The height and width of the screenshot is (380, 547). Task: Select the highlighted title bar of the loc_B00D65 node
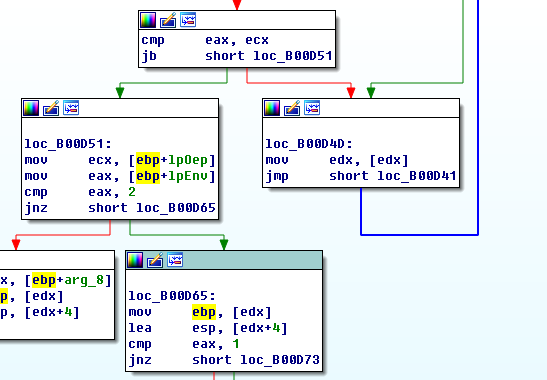224,260
